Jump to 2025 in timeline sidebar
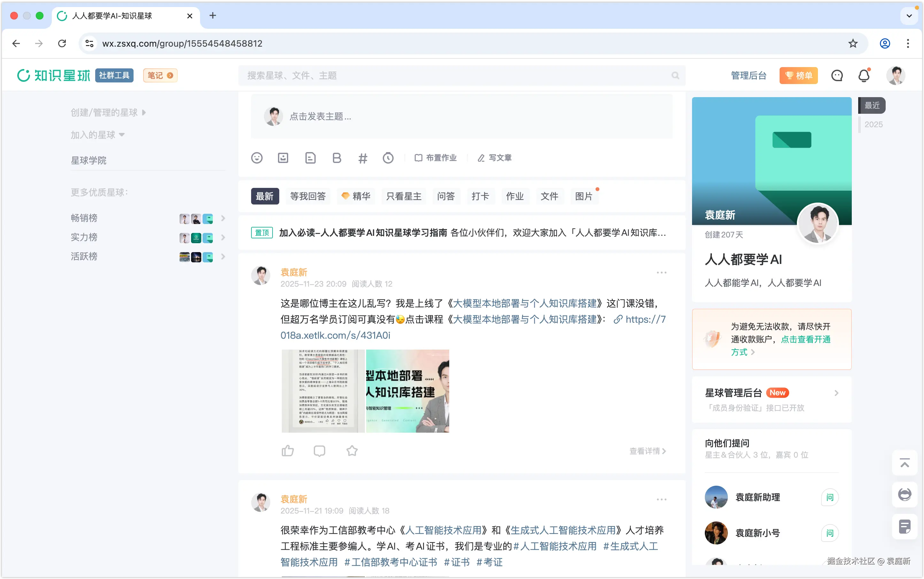The height and width of the screenshot is (579, 924). coord(874,124)
